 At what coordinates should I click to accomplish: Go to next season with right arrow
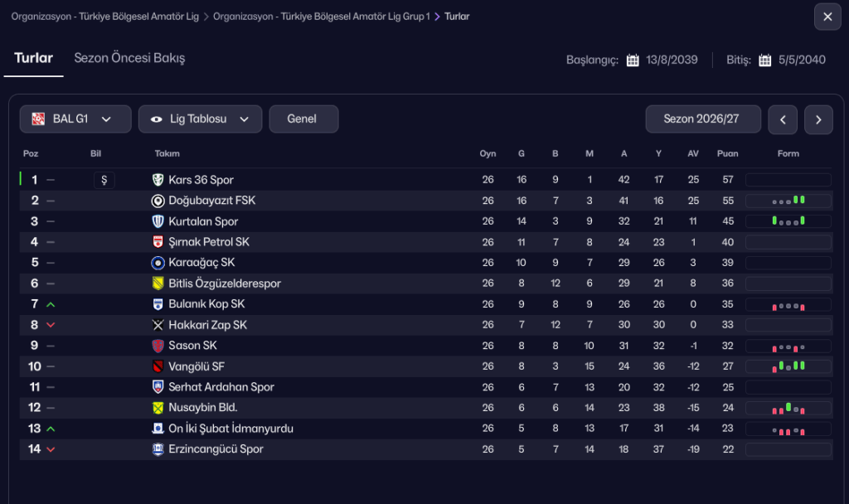tap(818, 119)
